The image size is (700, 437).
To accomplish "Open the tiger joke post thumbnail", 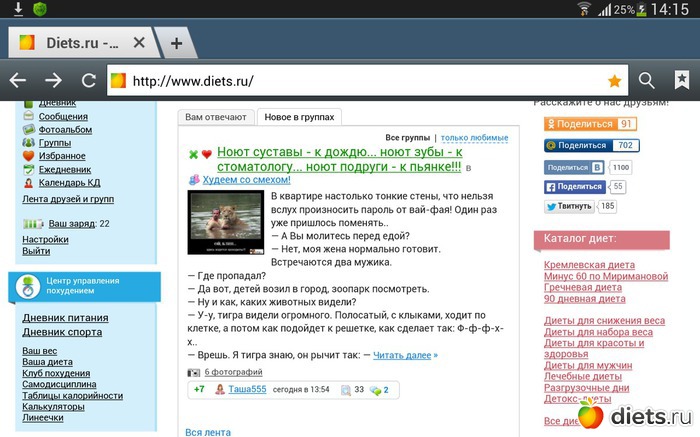I will tap(226, 222).
